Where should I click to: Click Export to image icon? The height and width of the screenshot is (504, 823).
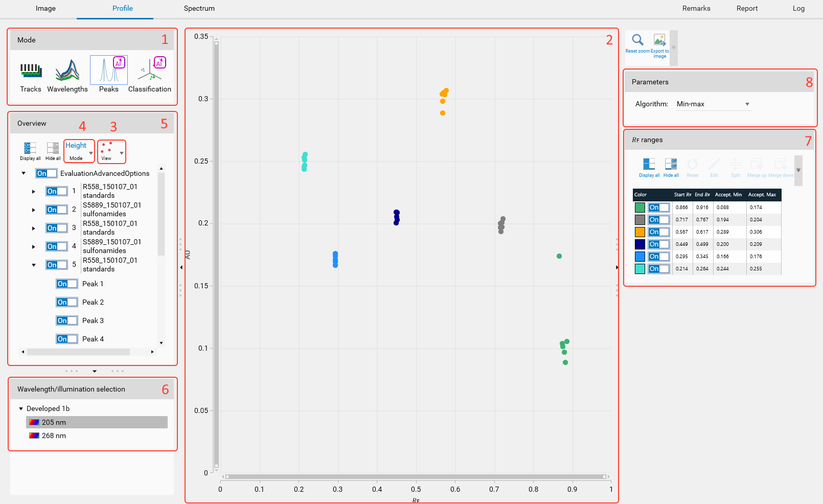[659, 40]
